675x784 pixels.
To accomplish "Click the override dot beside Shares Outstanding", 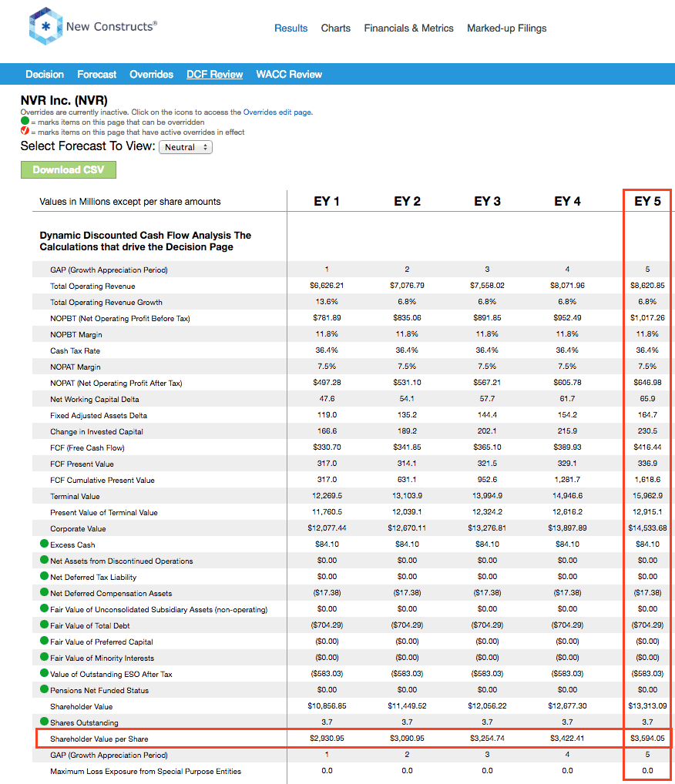I will [44, 722].
